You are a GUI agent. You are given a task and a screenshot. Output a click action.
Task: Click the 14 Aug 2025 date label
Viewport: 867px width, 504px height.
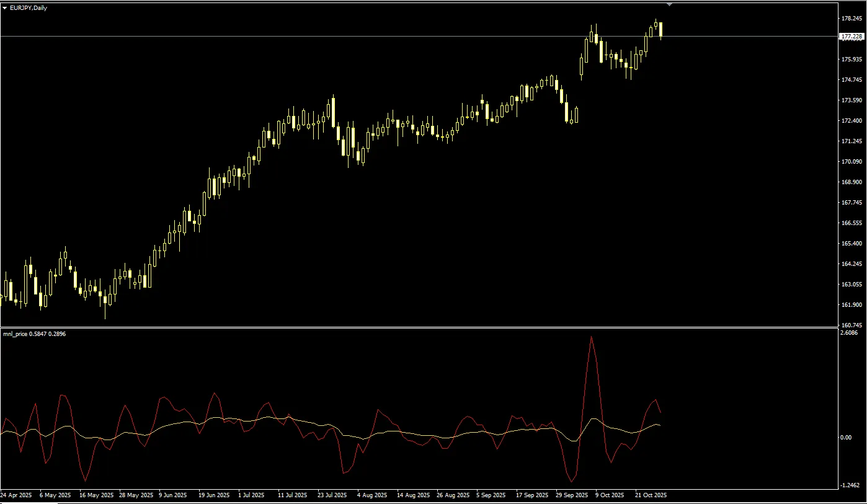414,496
